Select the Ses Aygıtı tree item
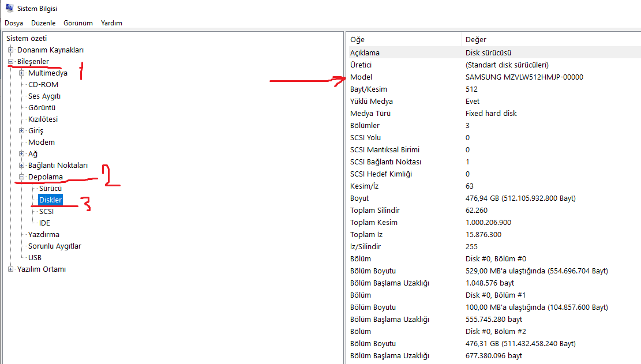This screenshot has height=364, width=641. click(44, 96)
